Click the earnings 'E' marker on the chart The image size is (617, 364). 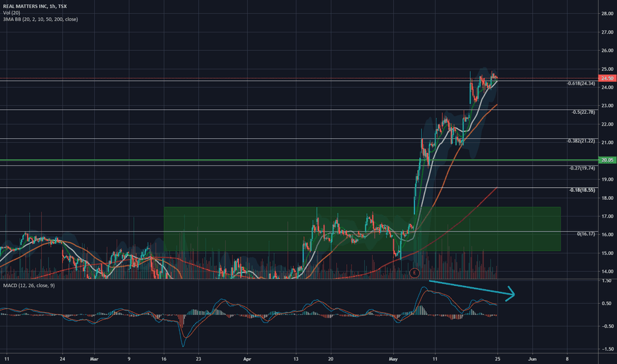pyautogui.click(x=414, y=272)
